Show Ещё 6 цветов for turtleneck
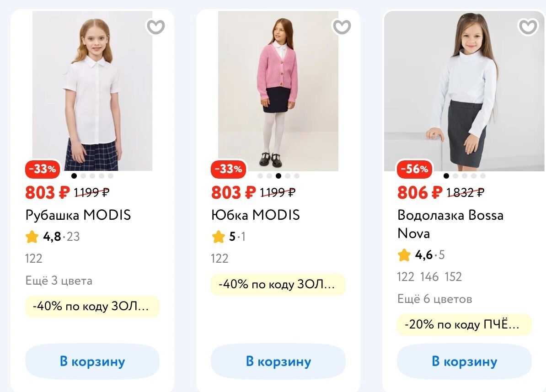This screenshot has height=392, width=546. coord(434,299)
